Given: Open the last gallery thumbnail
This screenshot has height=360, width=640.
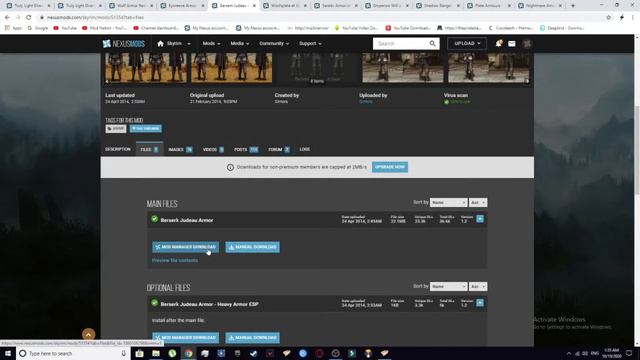Looking at the screenshot, I should [489, 68].
